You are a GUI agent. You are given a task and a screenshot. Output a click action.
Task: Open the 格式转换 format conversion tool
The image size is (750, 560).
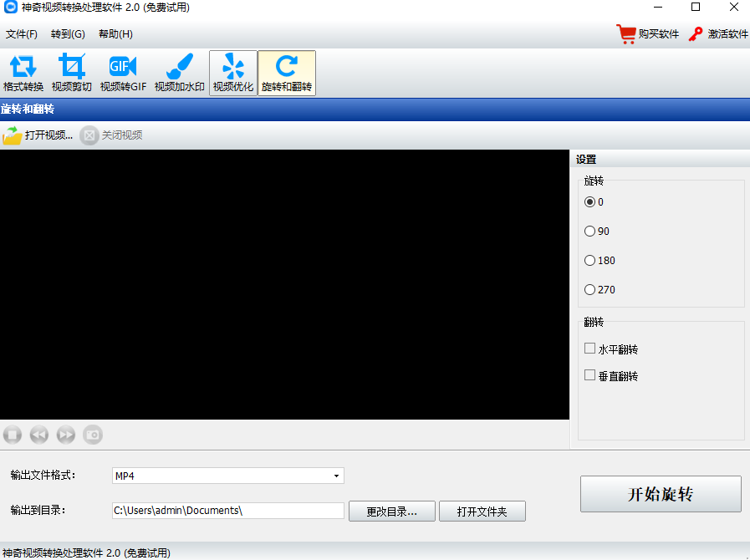(23, 74)
